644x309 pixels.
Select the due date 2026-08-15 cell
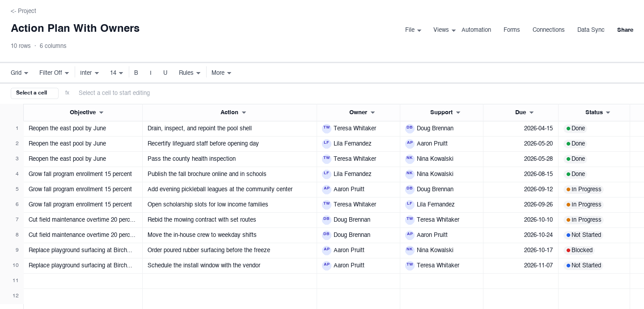(x=521, y=174)
